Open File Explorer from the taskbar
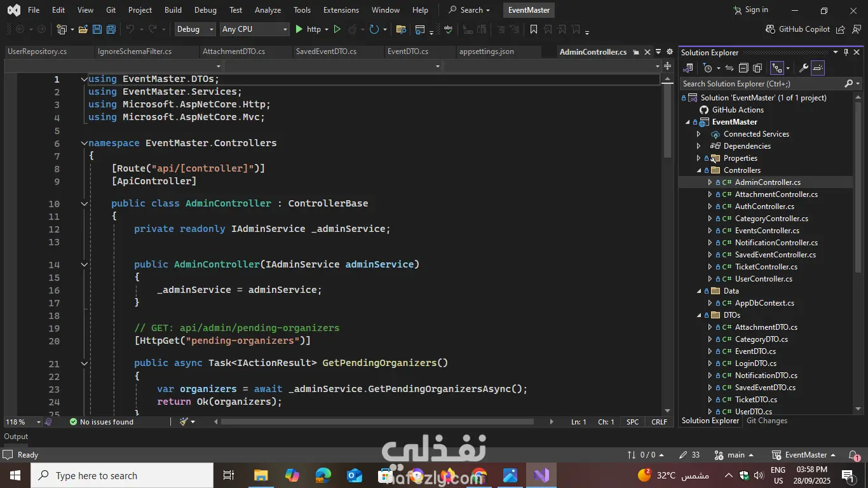Viewport: 868px width, 488px height. (x=261, y=475)
